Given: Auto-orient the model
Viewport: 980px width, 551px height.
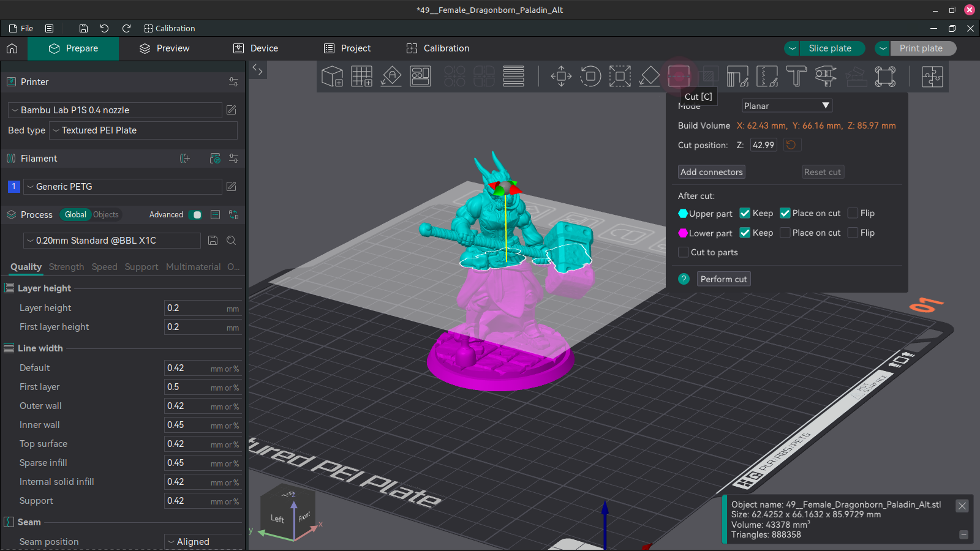Looking at the screenshot, I should click(x=391, y=76).
